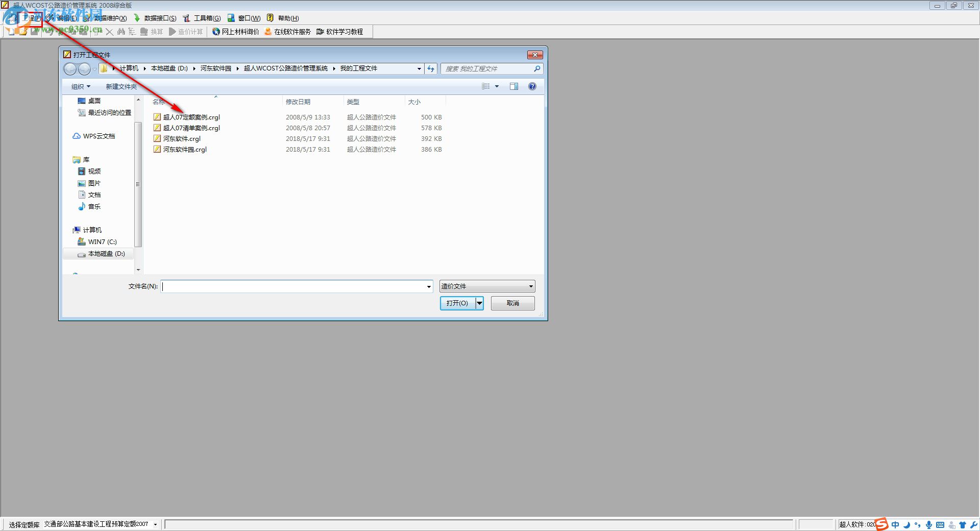Select file 超人07清单案例.crgl
Screen dimensions: 980x531
click(187, 128)
